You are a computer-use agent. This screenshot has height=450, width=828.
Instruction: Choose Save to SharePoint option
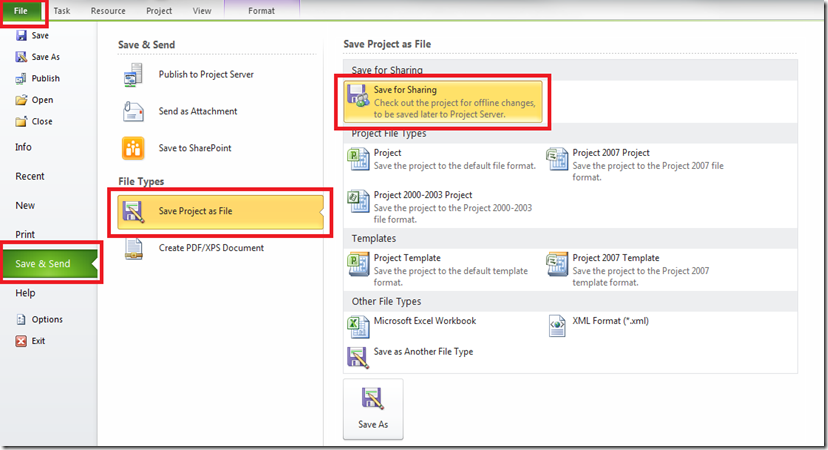[195, 148]
